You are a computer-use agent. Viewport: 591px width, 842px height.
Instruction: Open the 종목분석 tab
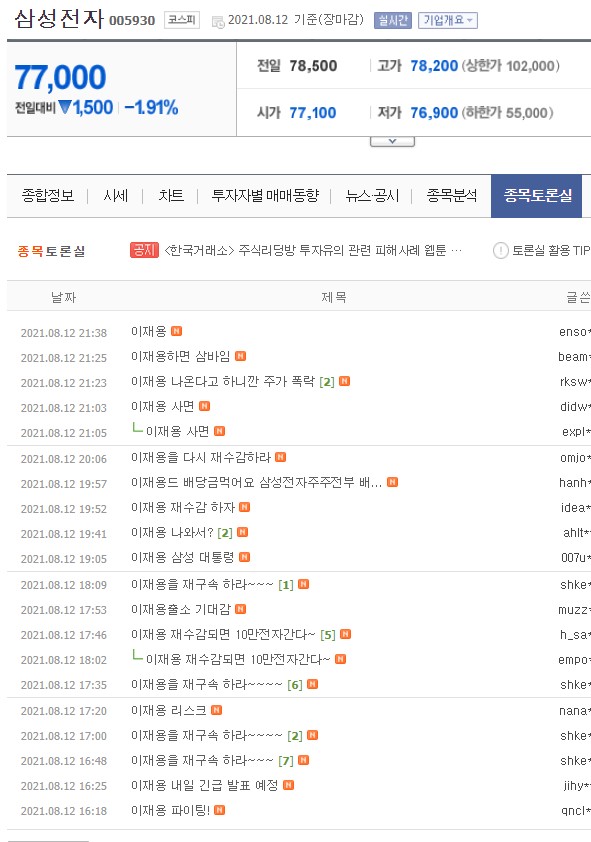click(451, 195)
